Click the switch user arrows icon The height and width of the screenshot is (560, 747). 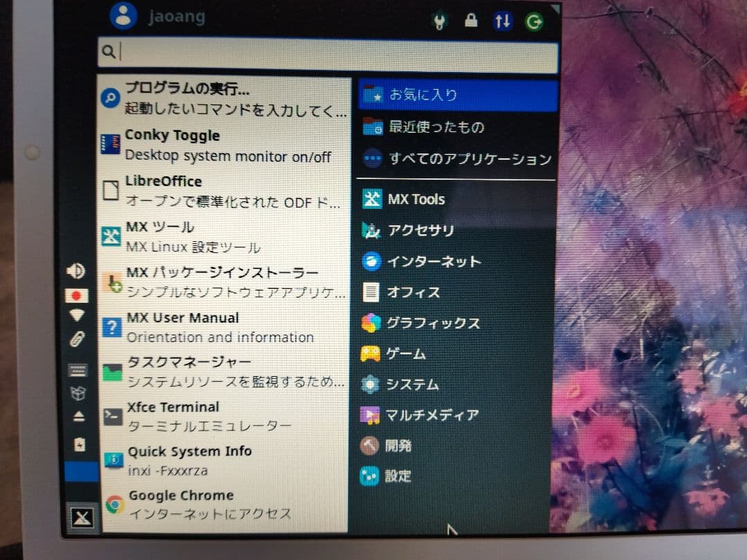coord(502,21)
